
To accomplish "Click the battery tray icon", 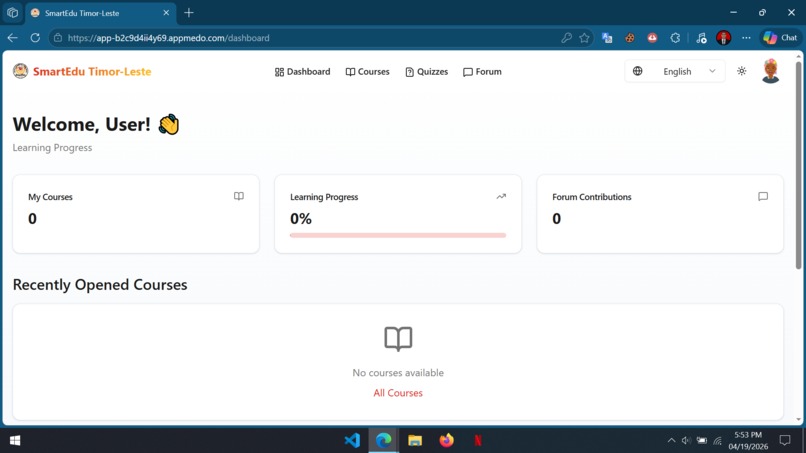I will pyautogui.click(x=702, y=440).
